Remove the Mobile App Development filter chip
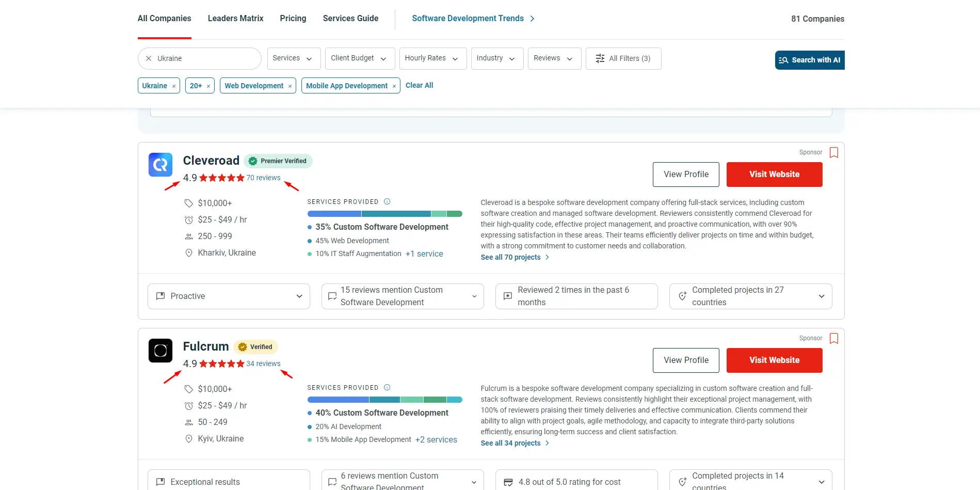 [x=394, y=86]
